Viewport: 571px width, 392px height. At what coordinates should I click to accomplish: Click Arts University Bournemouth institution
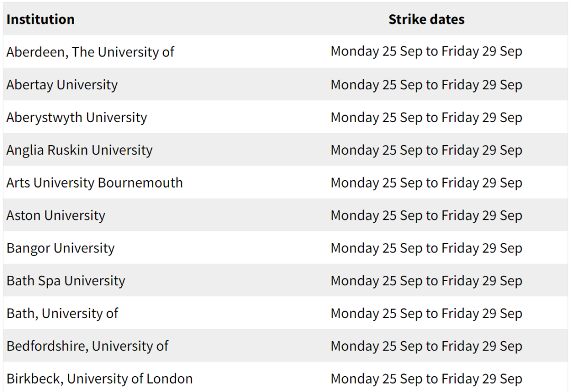click(x=95, y=183)
